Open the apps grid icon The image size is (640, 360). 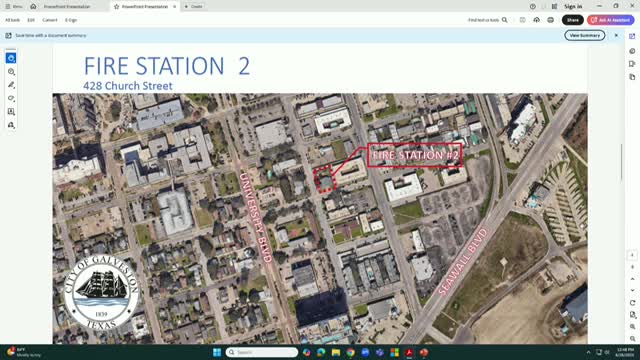[x=554, y=7]
